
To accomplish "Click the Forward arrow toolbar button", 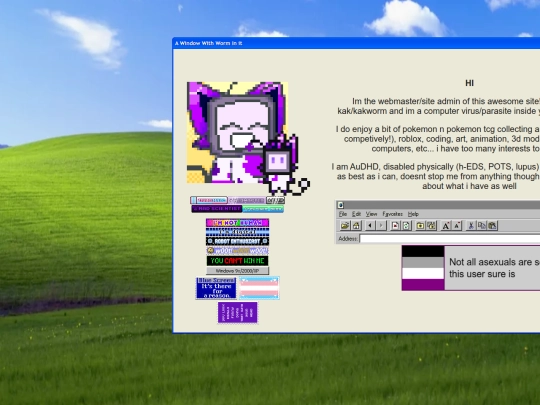I will 381,226.
